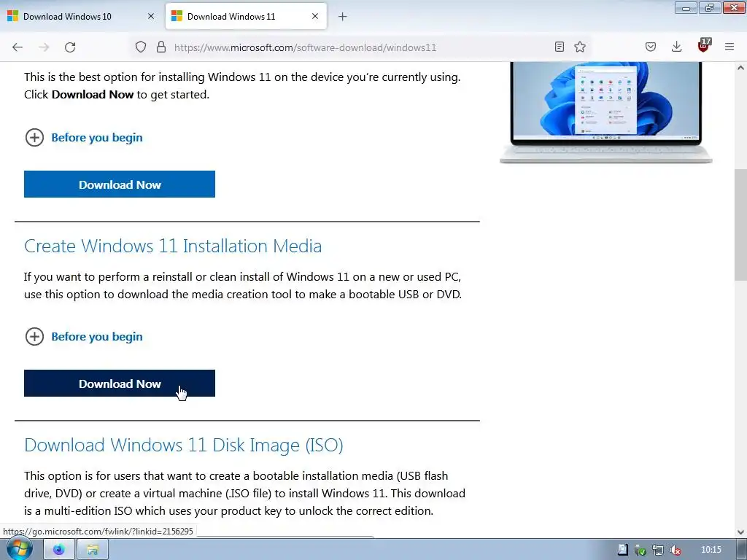747x560 pixels.
Task: Click the vertical scrollbar thumb
Action: click(x=740, y=225)
